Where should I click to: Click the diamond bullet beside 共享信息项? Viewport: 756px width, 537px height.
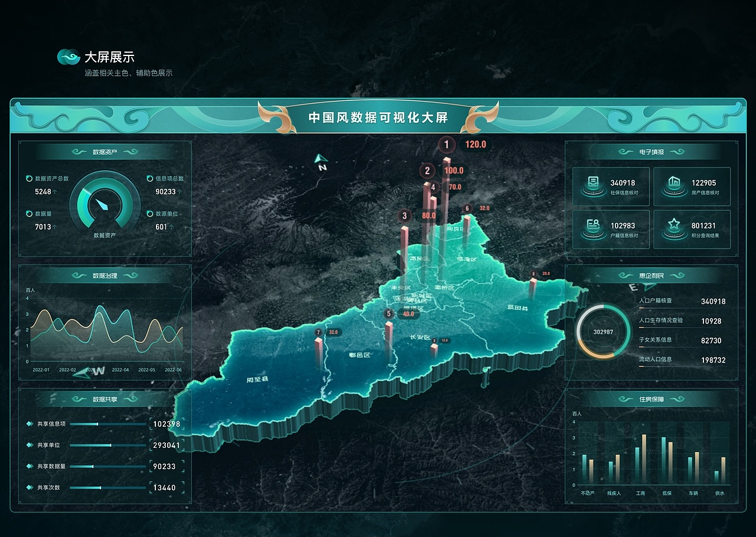coord(29,424)
